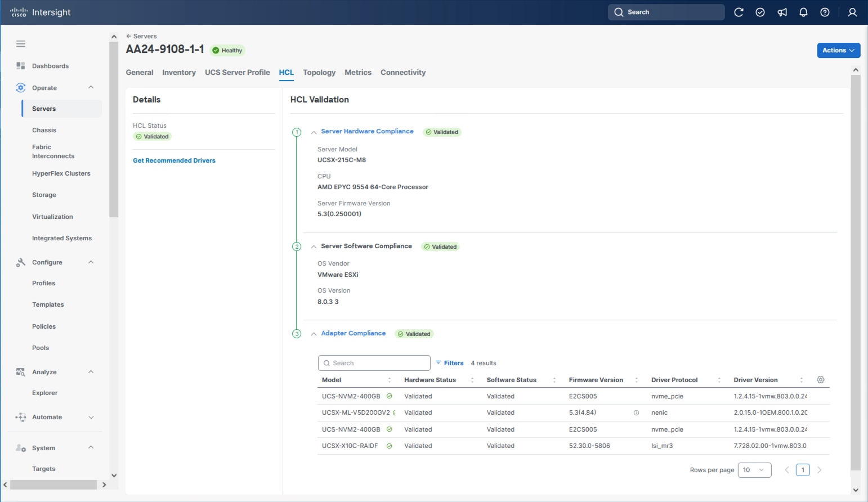Click the refresh icon in top bar

(739, 12)
